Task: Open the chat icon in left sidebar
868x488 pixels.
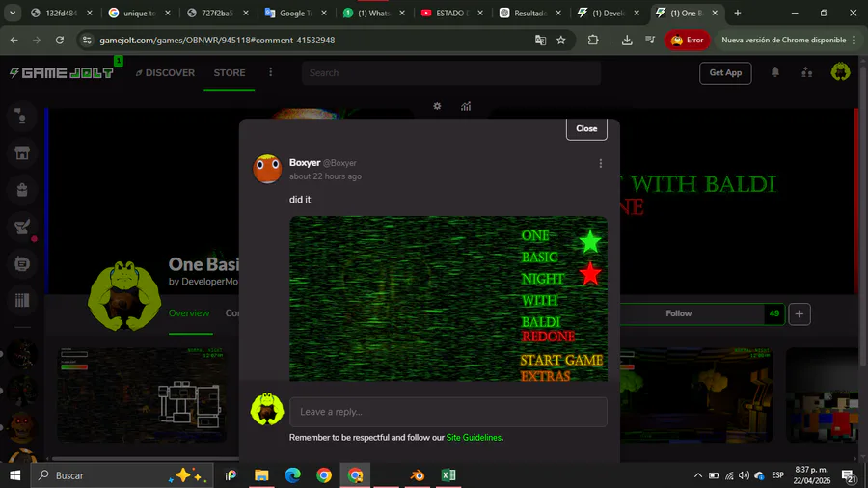Action: point(22,263)
